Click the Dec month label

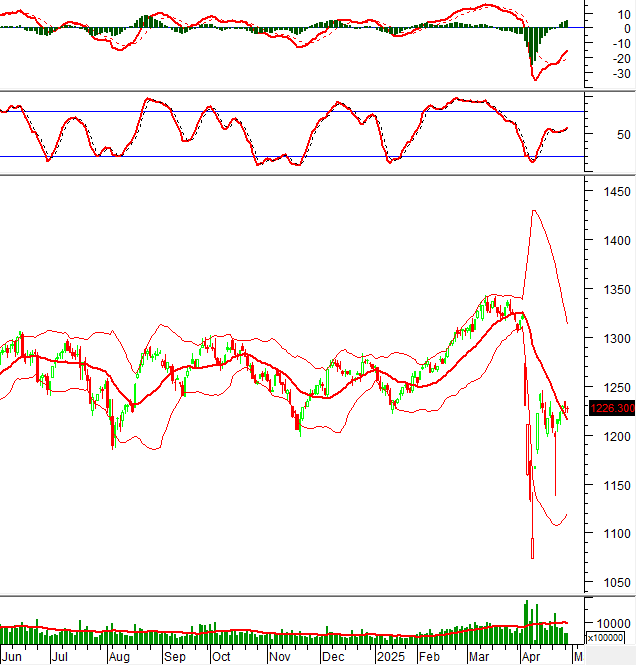(x=333, y=657)
